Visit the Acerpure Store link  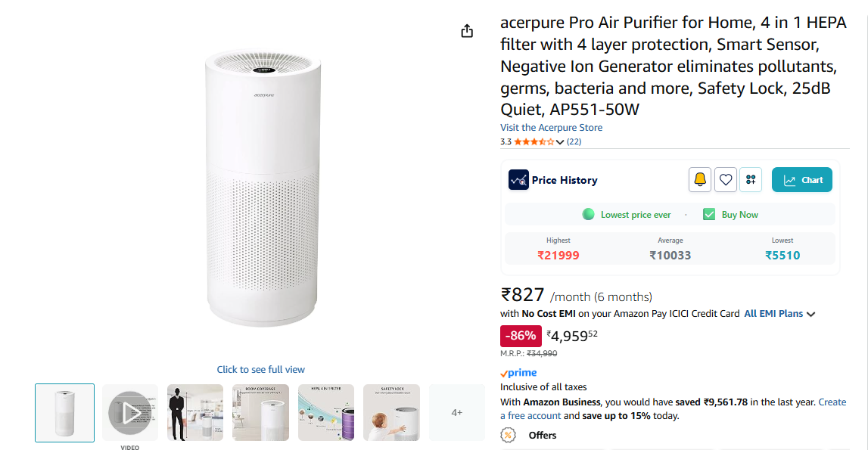tap(551, 128)
